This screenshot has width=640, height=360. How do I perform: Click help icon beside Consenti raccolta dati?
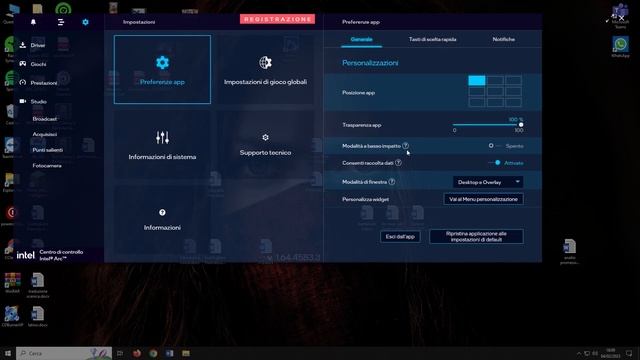398,162
